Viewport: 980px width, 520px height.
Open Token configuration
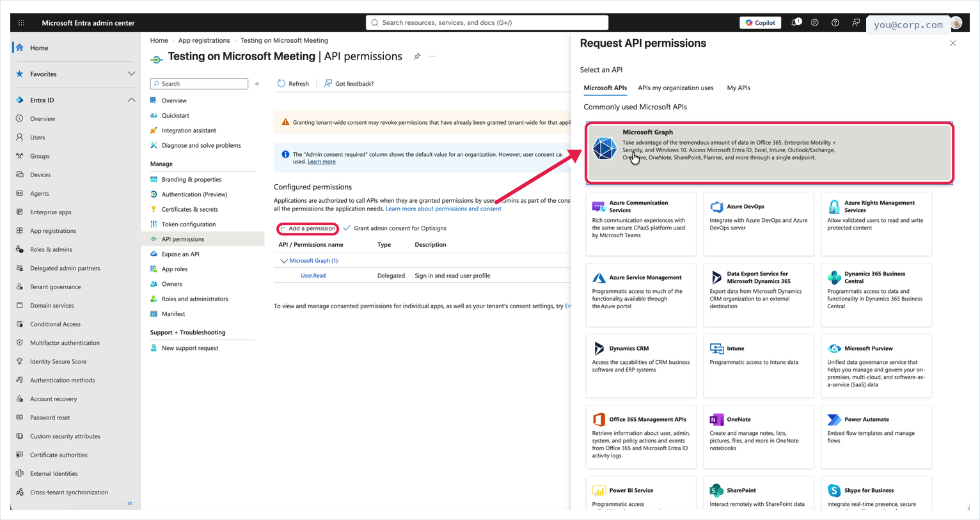[x=189, y=225]
